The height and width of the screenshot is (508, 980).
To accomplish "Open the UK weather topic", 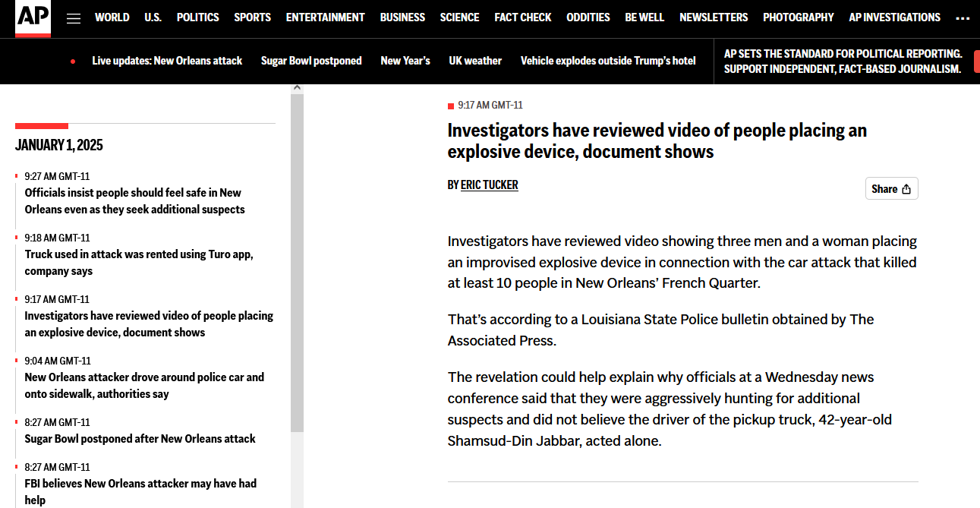I will coord(475,61).
